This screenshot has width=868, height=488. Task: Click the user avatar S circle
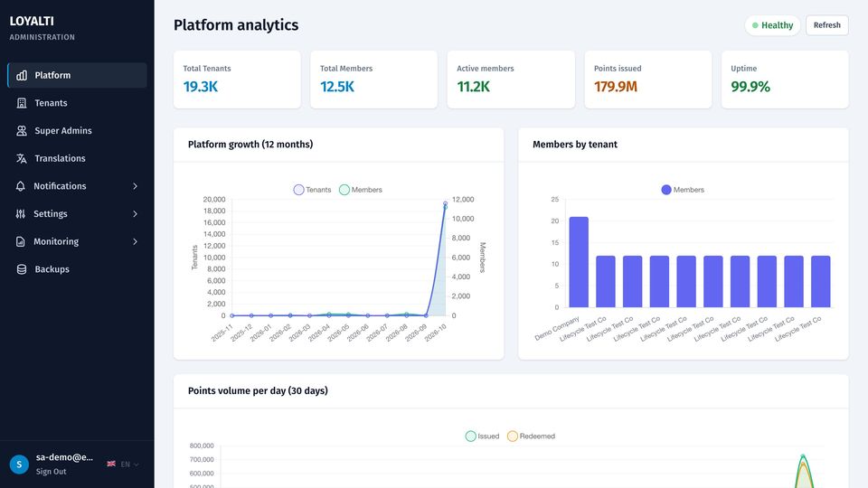pyautogui.click(x=19, y=465)
